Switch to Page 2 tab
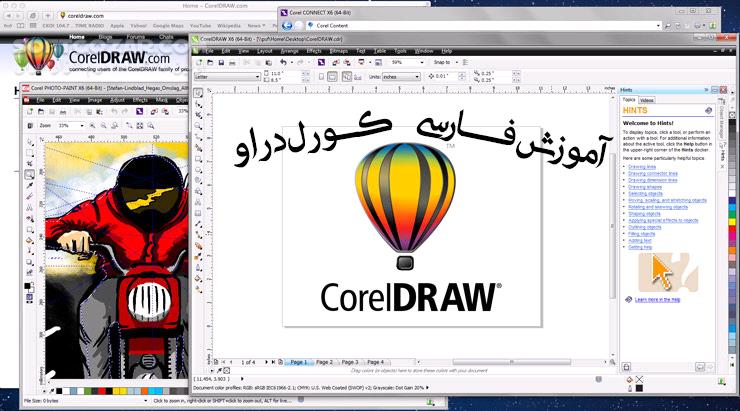The width and height of the screenshot is (740, 411). [x=324, y=362]
